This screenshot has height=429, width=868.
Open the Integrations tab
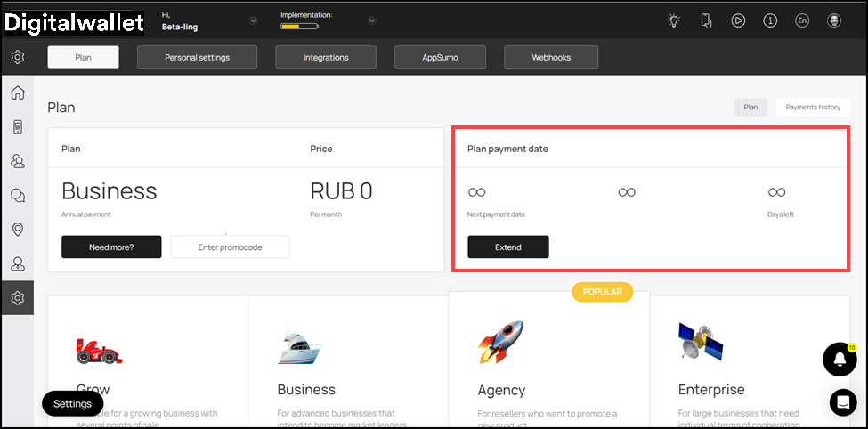point(325,57)
